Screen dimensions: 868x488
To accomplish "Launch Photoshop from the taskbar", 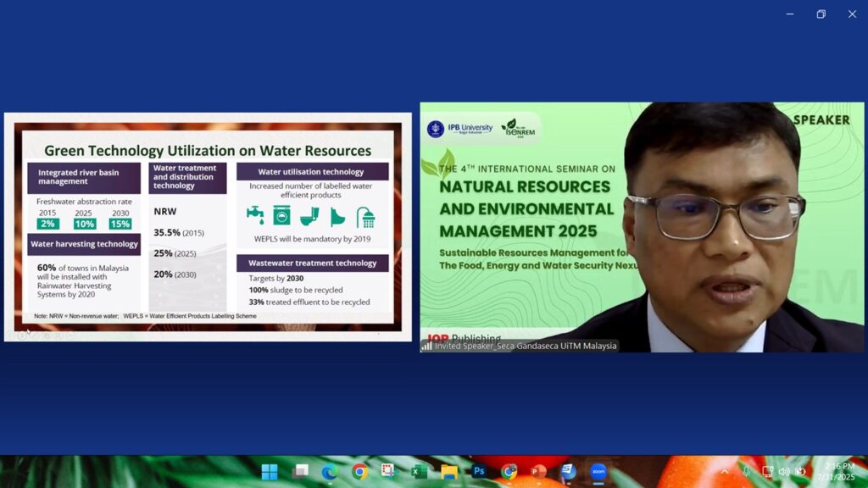I will coord(479,472).
